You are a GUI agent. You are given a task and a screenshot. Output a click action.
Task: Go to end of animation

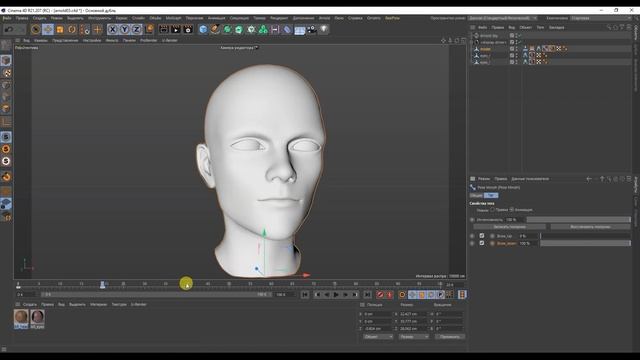pyautogui.click(x=367, y=294)
